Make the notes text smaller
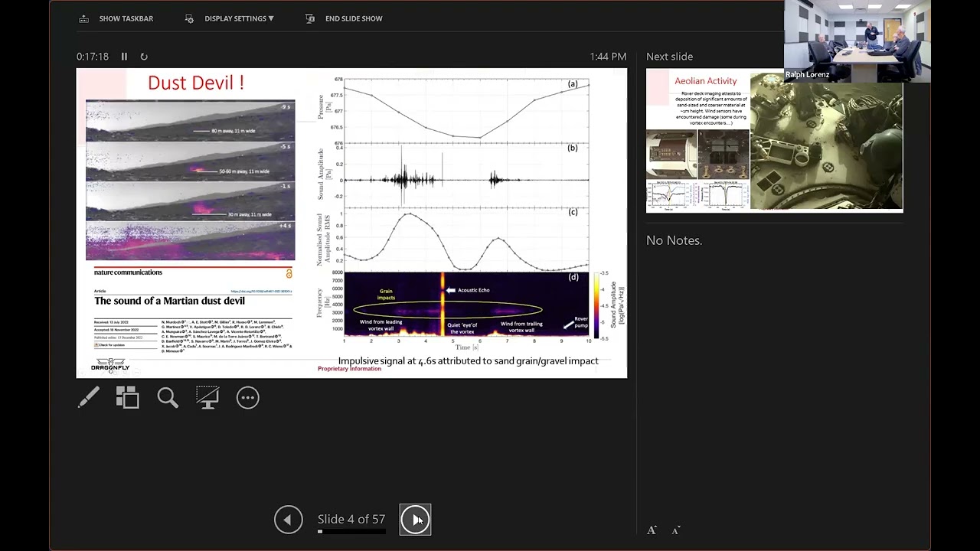 click(676, 530)
